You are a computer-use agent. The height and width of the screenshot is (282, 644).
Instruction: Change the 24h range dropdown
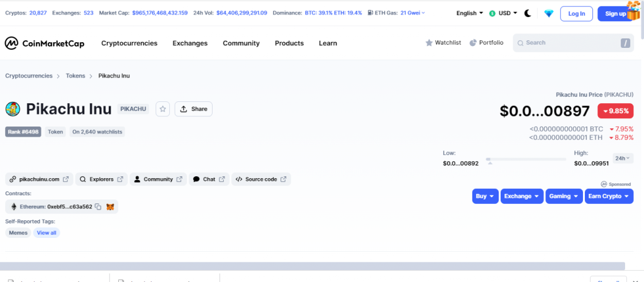coord(623,158)
